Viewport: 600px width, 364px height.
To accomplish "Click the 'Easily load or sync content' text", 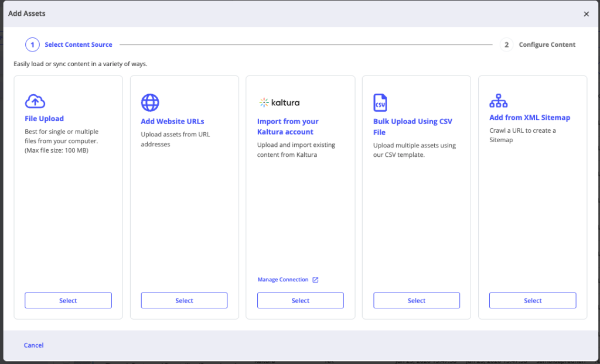I will coord(80,64).
